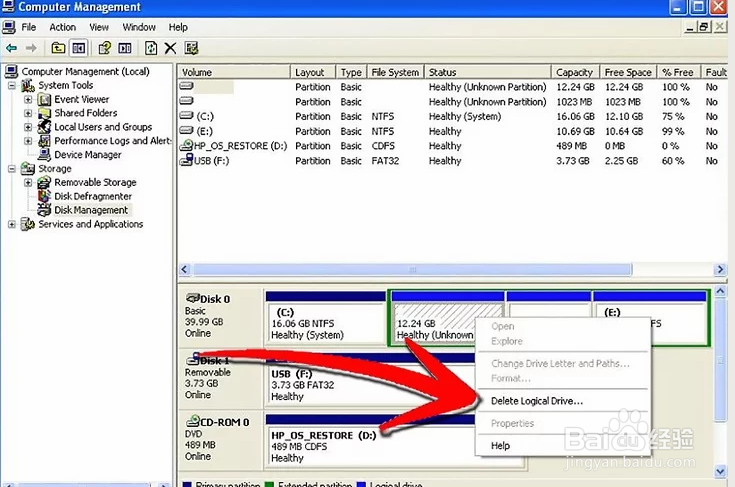Sort by the Capacity column header

point(575,72)
